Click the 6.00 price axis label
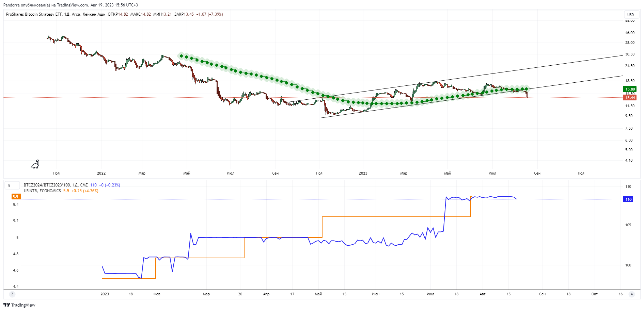The image size is (644, 311). tap(629, 141)
